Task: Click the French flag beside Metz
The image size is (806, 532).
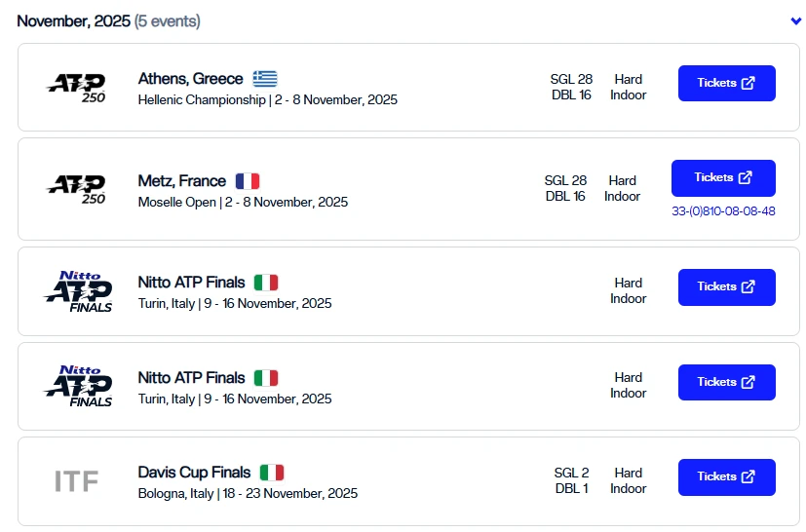Action: click(x=248, y=181)
